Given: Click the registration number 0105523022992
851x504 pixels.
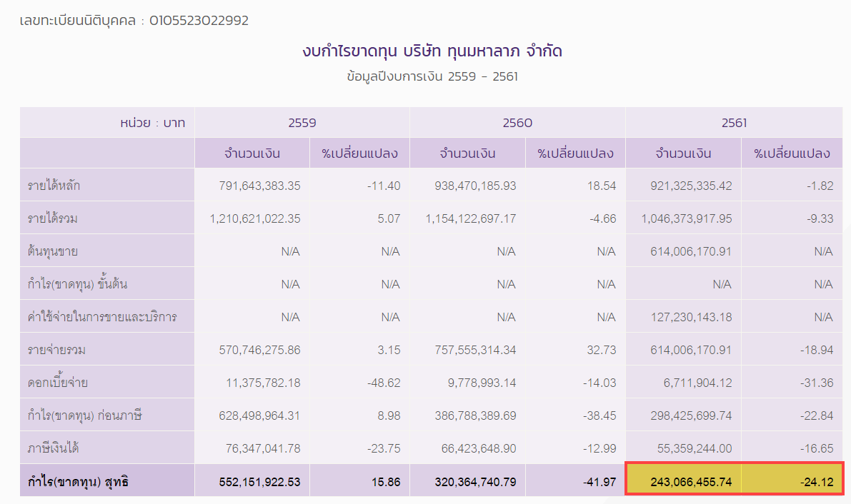Looking at the screenshot, I should tap(199, 21).
